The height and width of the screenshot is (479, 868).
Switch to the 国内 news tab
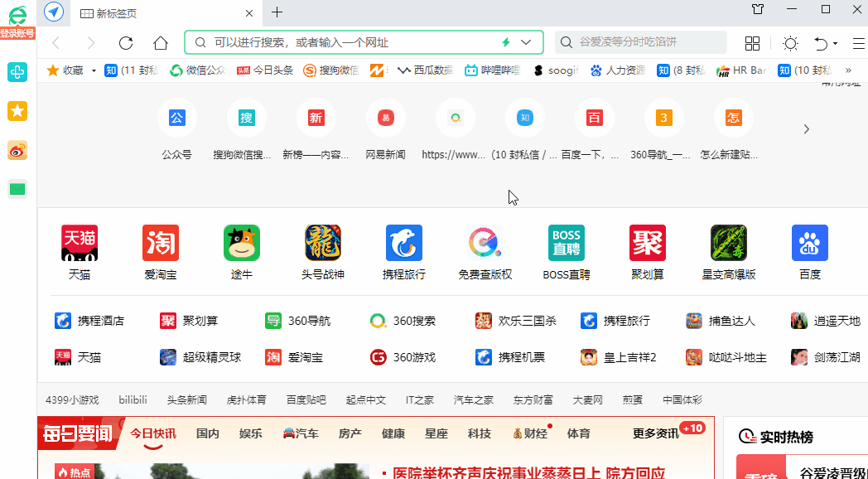click(208, 433)
